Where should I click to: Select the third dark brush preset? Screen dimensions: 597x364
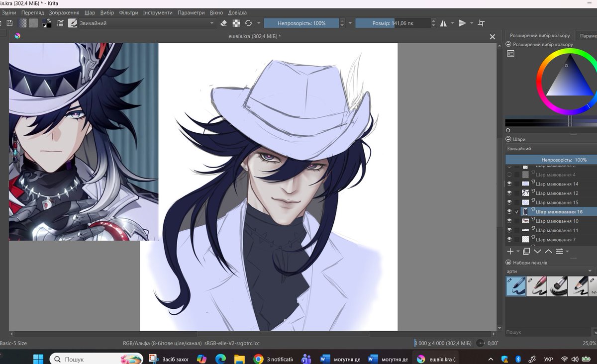[x=558, y=286]
